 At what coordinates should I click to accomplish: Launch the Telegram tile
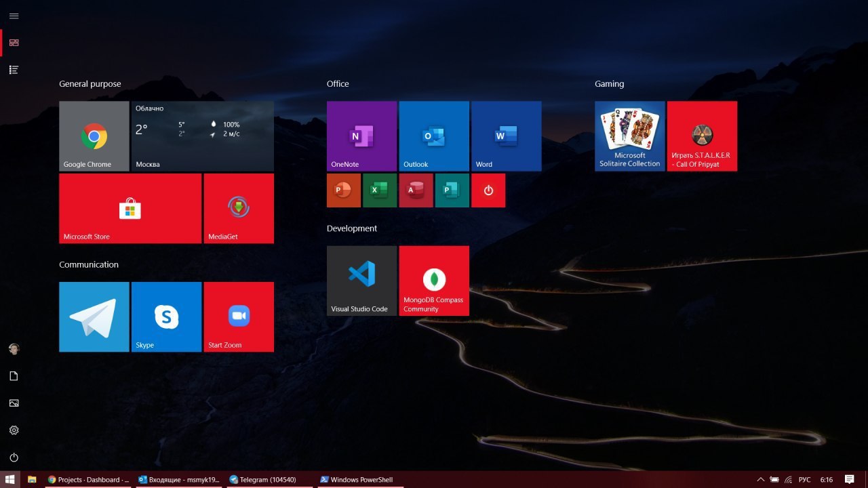pyautogui.click(x=94, y=317)
